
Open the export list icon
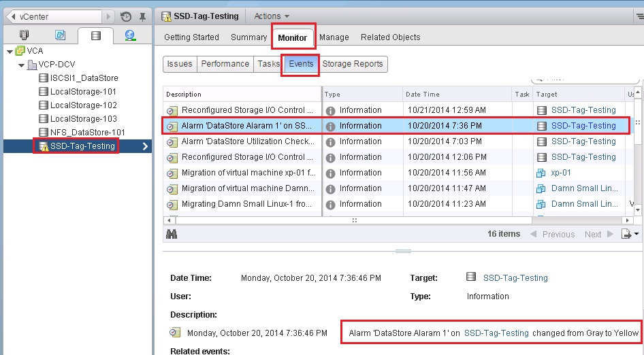[626, 234]
